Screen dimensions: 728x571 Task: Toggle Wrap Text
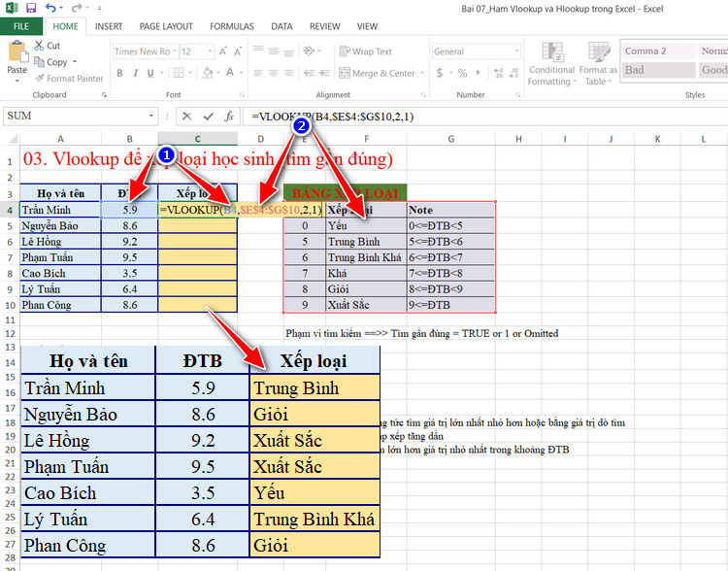[x=365, y=51]
